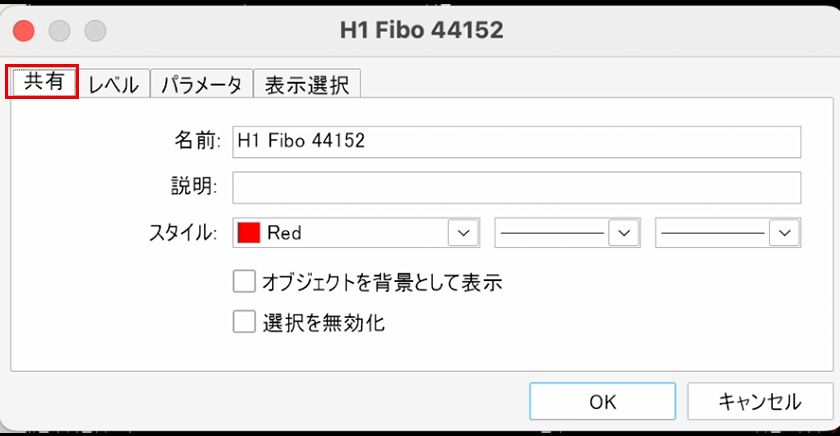Click the red color swatch
The width and height of the screenshot is (840, 436).
click(248, 233)
